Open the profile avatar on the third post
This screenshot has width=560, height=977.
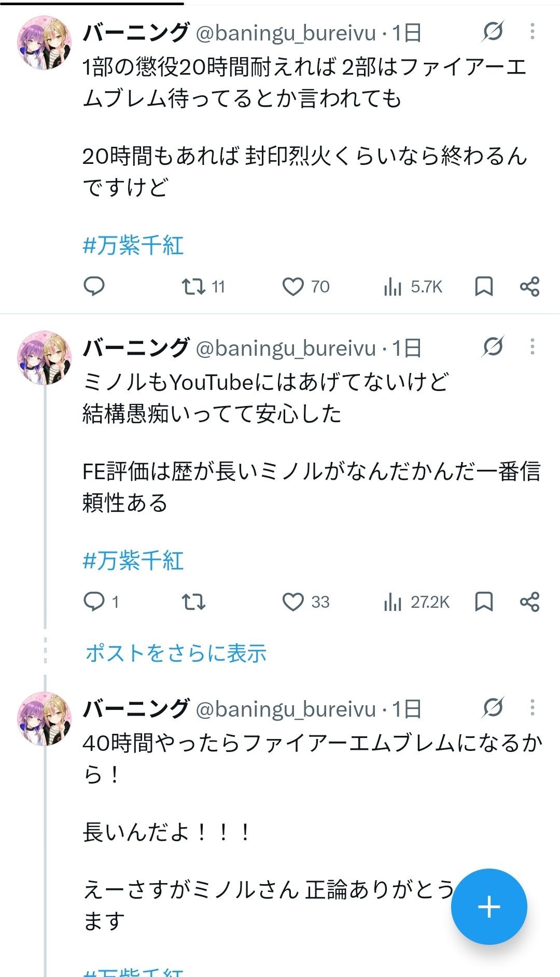[44, 718]
